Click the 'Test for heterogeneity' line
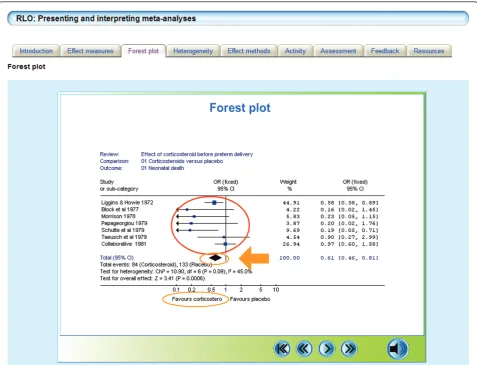The height and width of the screenshot is (365, 477). coord(176,271)
